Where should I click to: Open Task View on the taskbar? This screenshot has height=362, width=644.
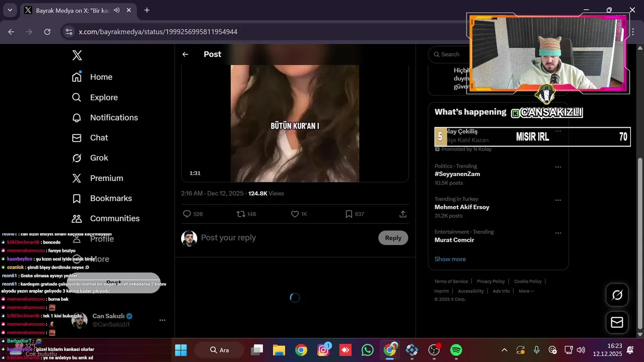[258, 350]
